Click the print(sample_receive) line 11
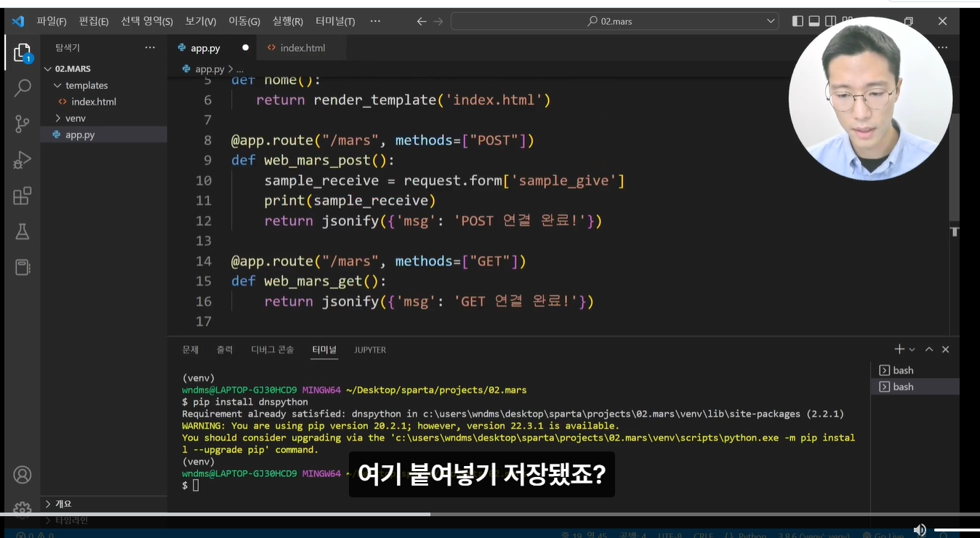 tap(350, 201)
